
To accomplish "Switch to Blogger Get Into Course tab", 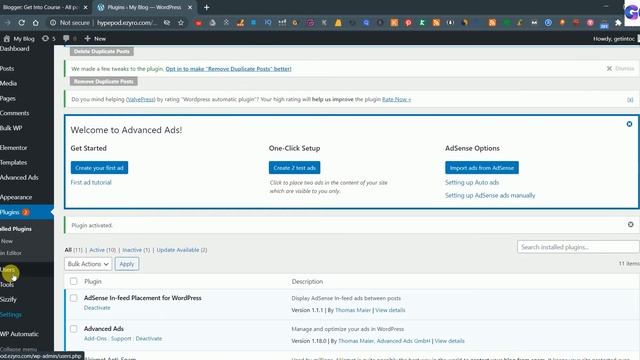I will [x=40, y=7].
